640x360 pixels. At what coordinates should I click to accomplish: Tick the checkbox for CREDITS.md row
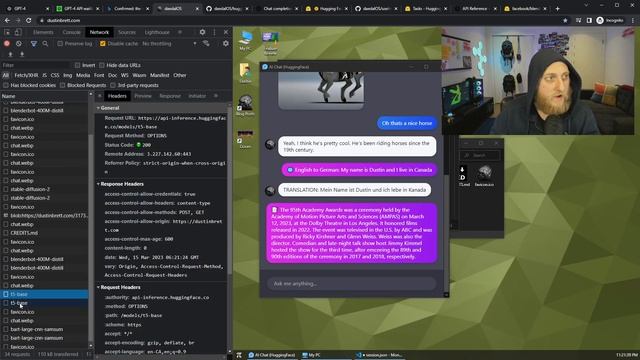coord(6,233)
